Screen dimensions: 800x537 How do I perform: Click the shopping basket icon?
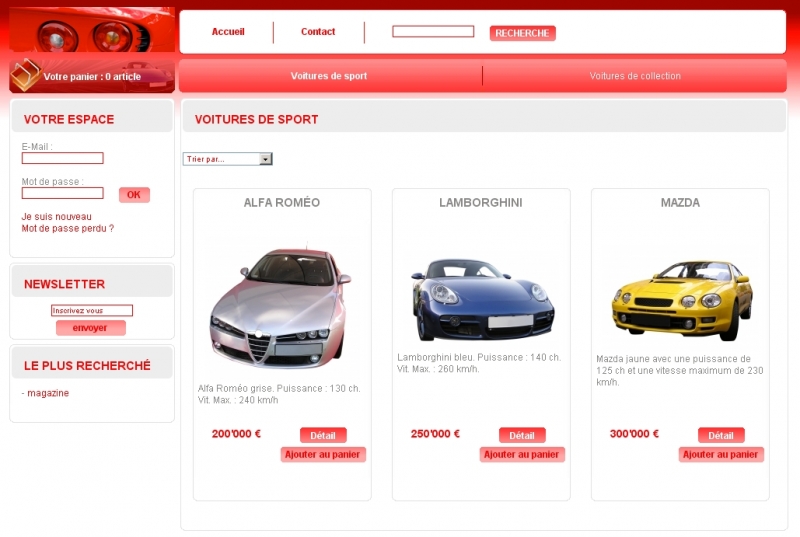[x=25, y=75]
